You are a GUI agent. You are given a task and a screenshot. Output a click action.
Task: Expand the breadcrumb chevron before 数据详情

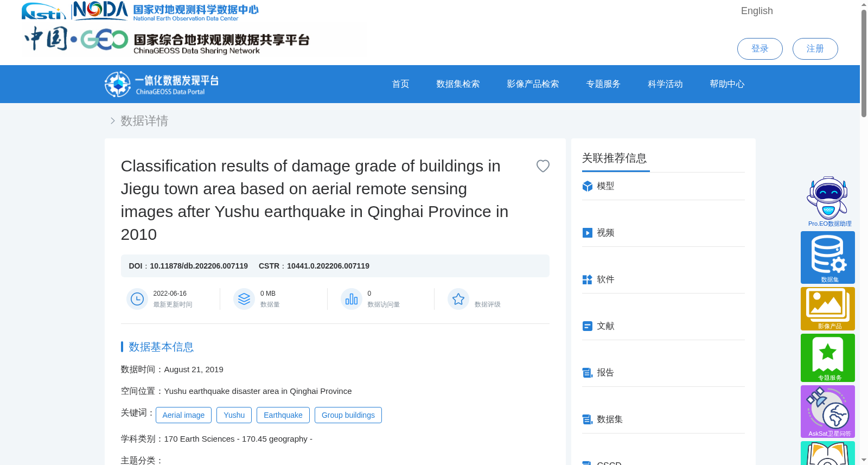(x=112, y=121)
